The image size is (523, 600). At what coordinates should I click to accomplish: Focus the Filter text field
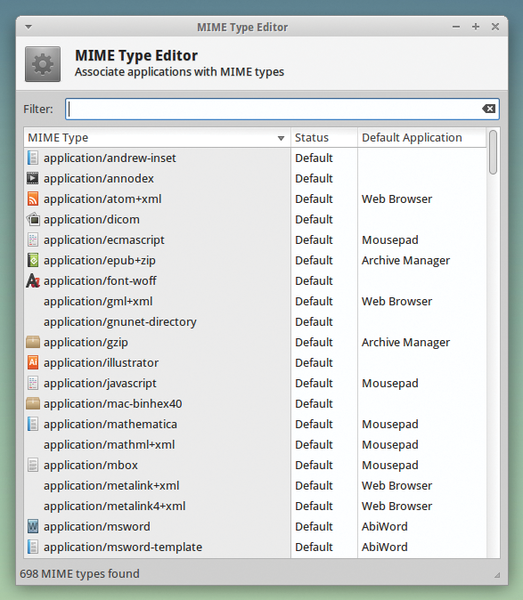pyautogui.click(x=282, y=109)
